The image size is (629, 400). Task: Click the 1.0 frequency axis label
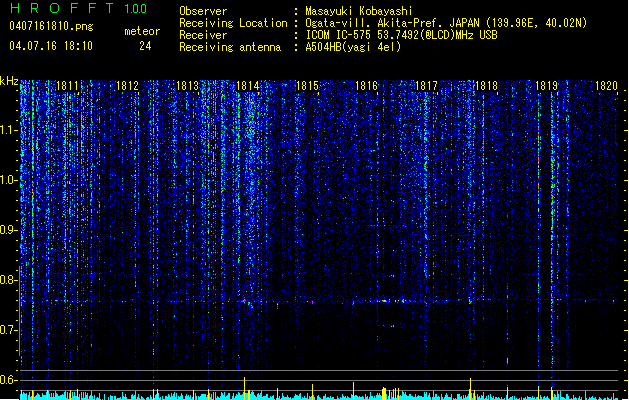click(9, 180)
